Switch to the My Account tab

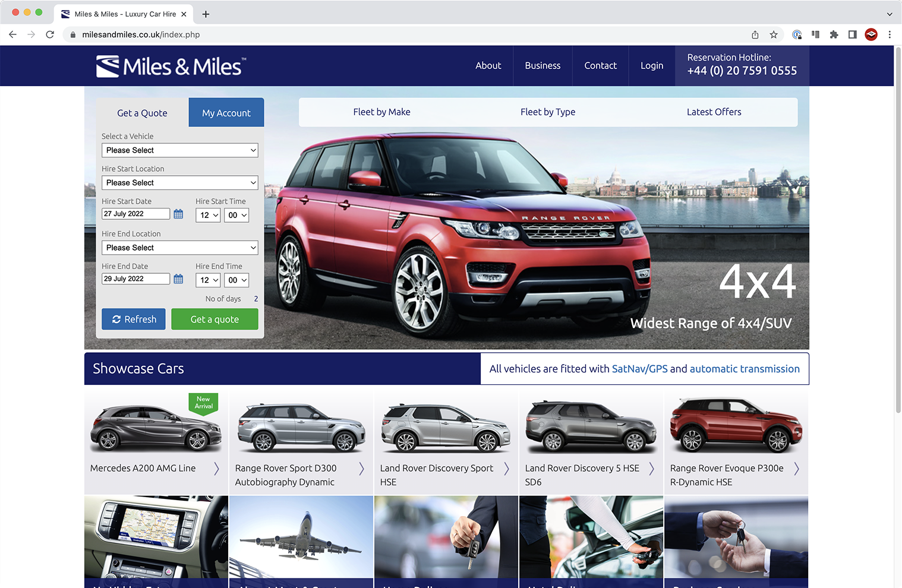(x=226, y=113)
